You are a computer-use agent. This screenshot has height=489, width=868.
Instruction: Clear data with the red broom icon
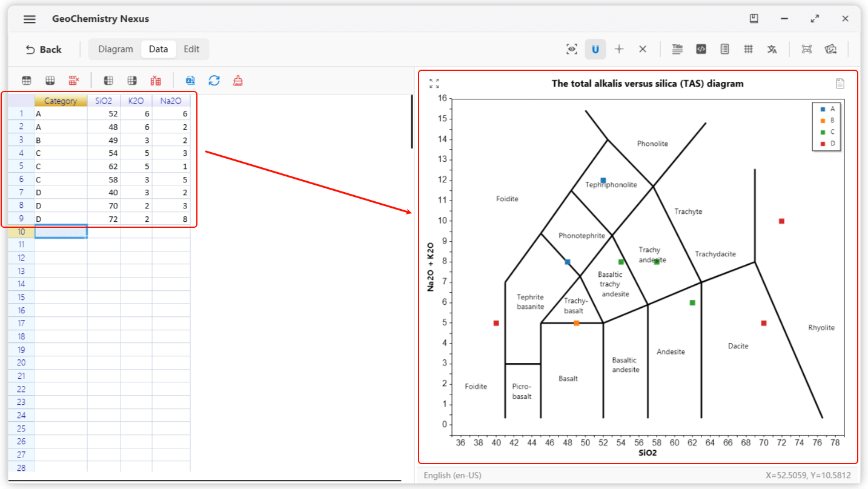point(238,81)
